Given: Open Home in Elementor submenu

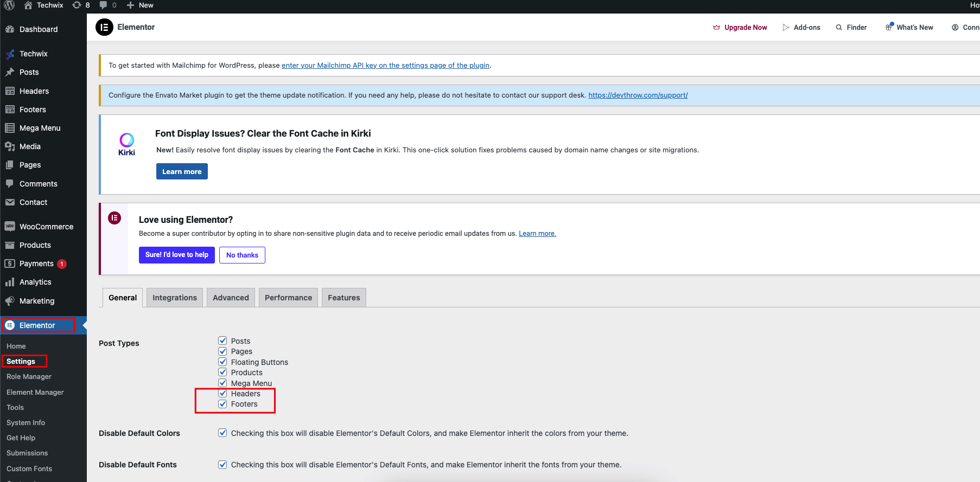Looking at the screenshot, I should (16, 346).
